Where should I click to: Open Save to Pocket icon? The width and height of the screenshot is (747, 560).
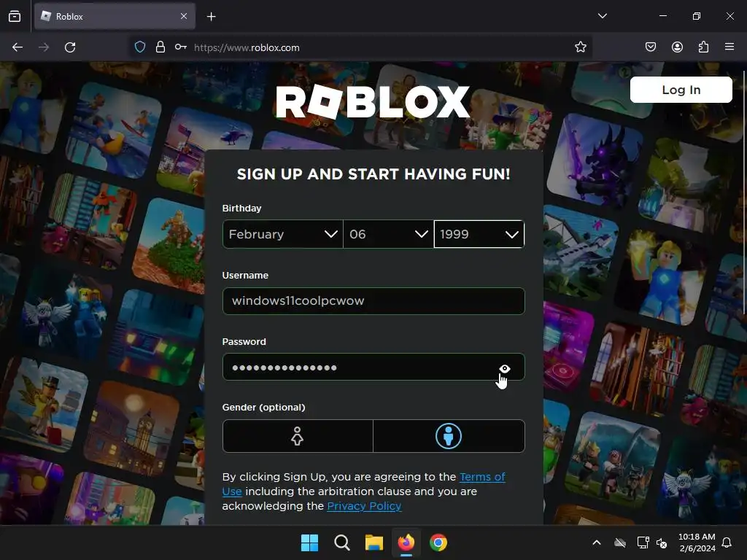pos(651,47)
